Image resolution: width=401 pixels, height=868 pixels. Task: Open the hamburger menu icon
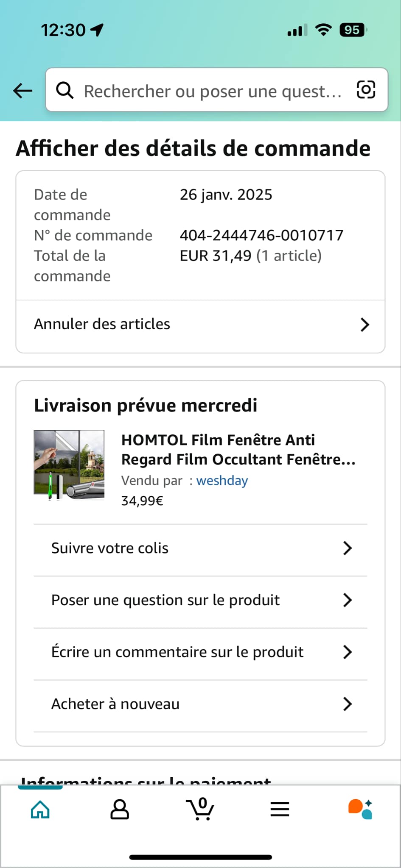(x=280, y=810)
